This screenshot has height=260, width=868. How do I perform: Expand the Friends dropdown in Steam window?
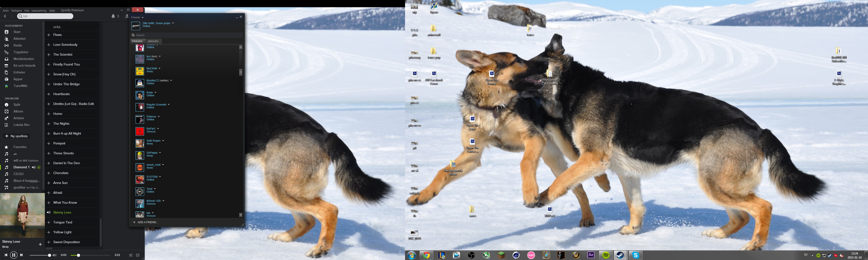coord(142,18)
